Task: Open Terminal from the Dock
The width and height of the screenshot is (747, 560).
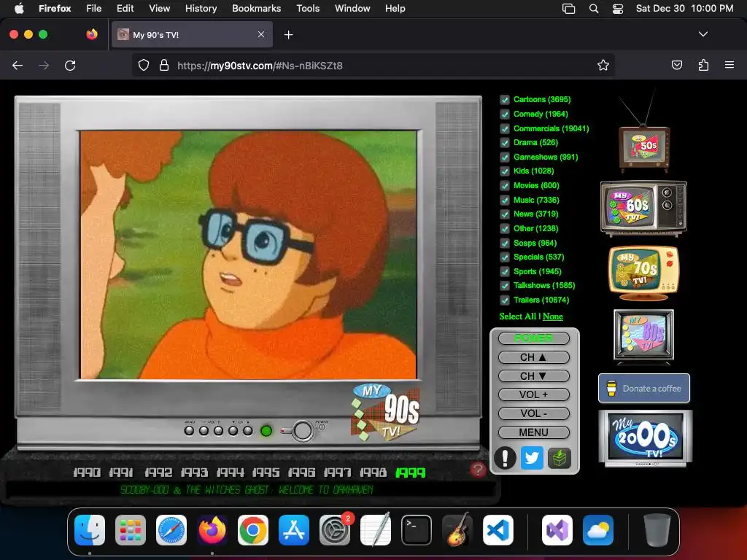Action: [x=417, y=530]
